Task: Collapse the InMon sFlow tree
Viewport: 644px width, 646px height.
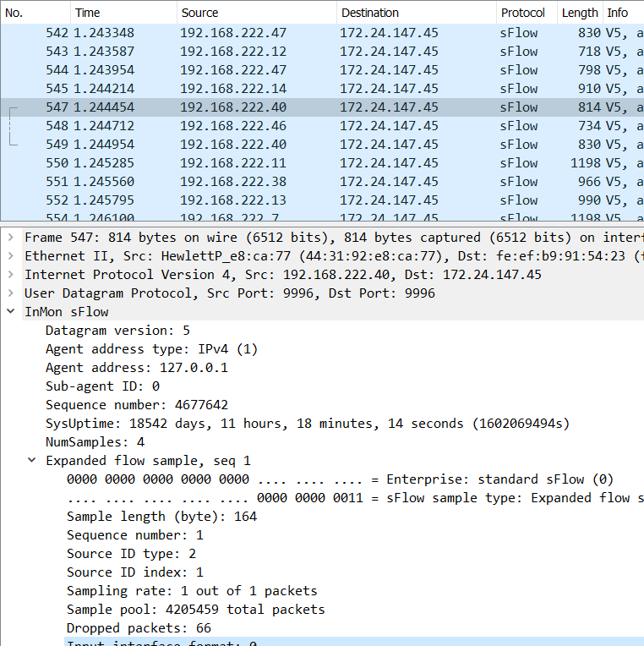Action: tap(10, 312)
